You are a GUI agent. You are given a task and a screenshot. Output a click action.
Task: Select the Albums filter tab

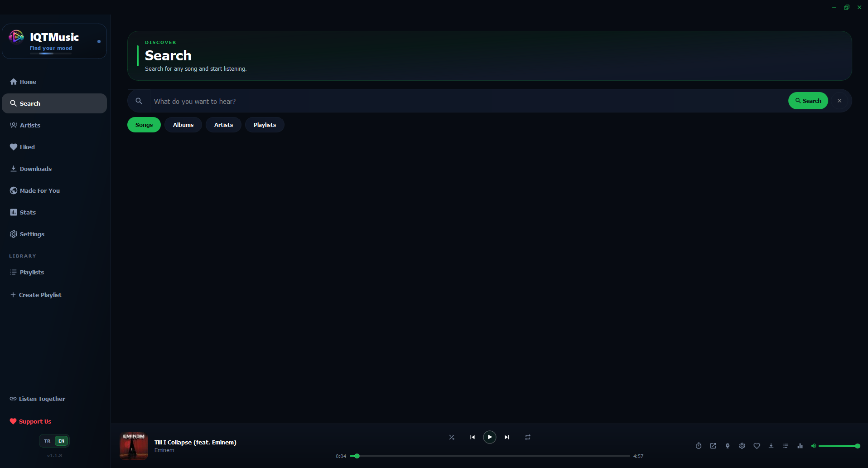click(183, 125)
